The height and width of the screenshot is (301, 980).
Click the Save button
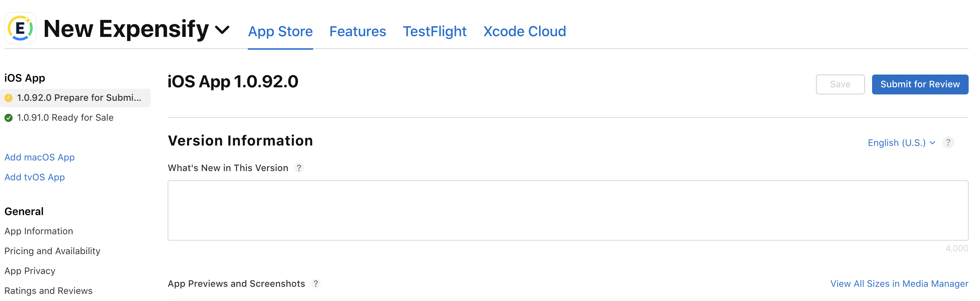pyautogui.click(x=840, y=84)
